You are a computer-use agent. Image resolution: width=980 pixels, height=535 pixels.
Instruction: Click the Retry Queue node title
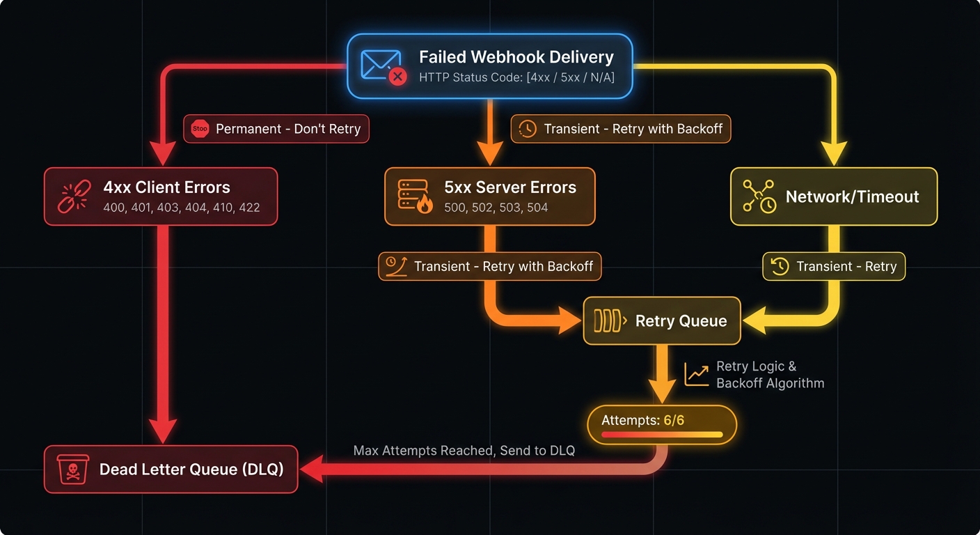pyautogui.click(x=681, y=321)
